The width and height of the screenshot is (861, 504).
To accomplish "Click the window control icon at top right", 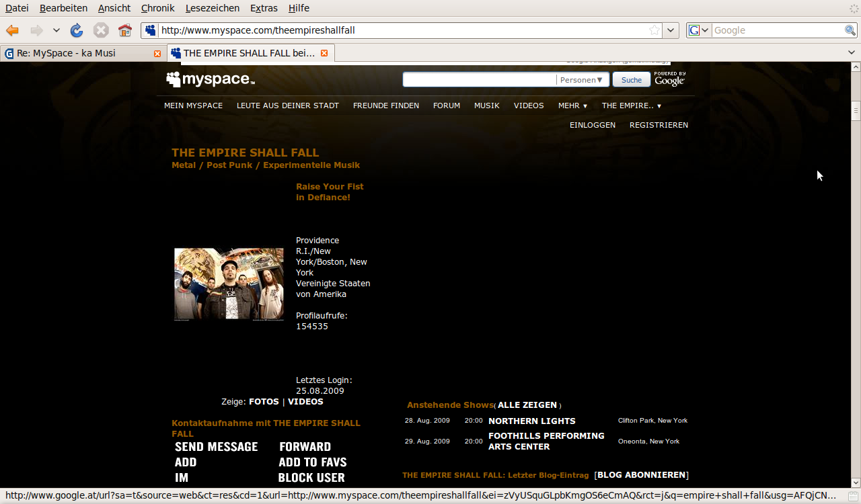I will point(854,8).
